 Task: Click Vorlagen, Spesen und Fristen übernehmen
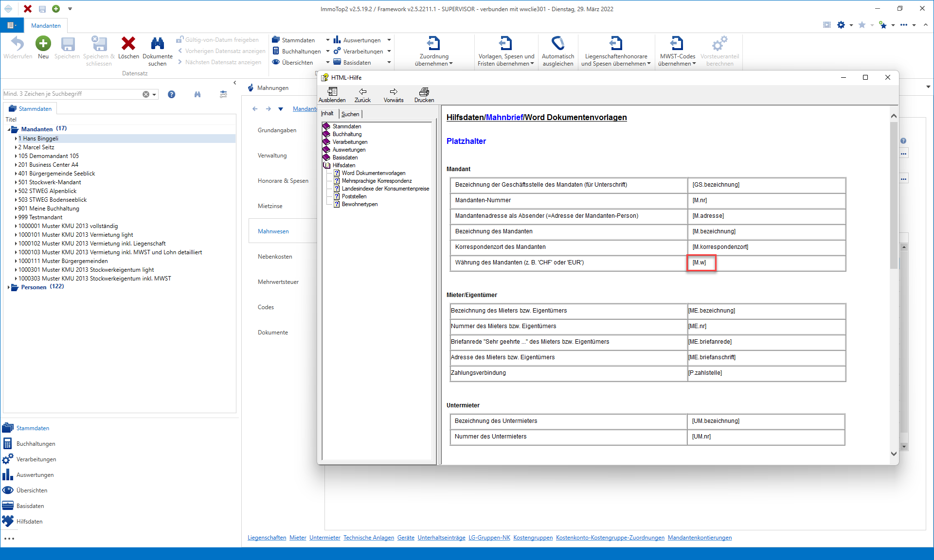(506, 51)
